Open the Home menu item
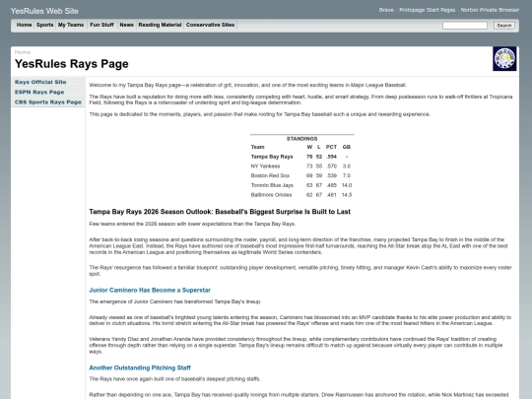The image size is (532, 399). pos(24,25)
